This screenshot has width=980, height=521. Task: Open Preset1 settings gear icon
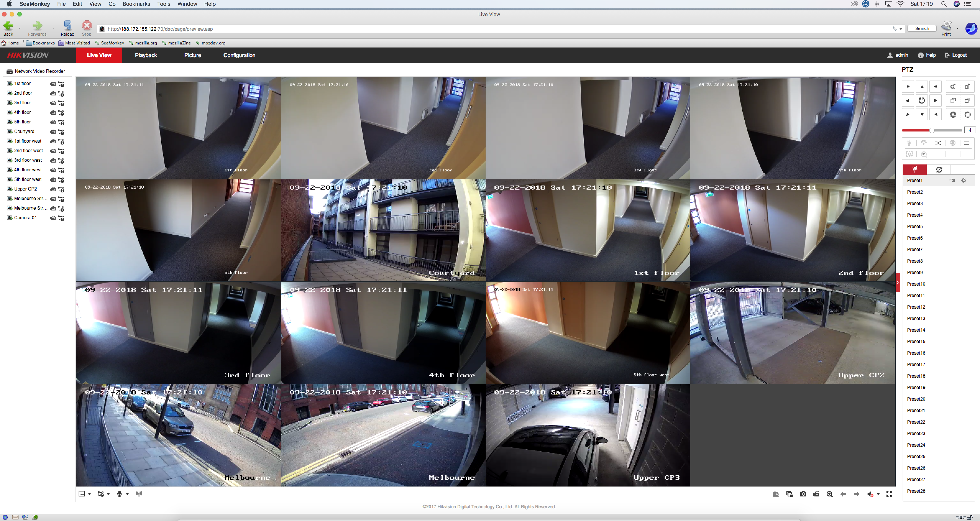coord(964,180)
